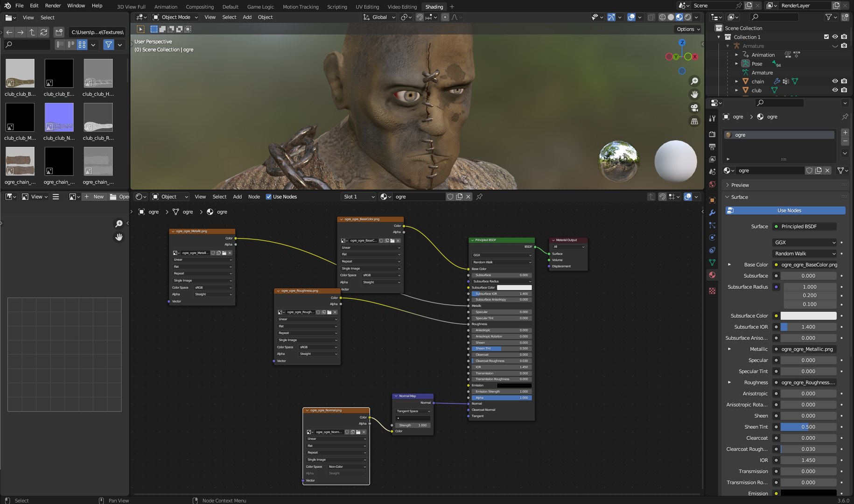Viewport: 854px width, 504px height.
Task: Open the Object Data mesh tab icon
Action: coord(712,263)
